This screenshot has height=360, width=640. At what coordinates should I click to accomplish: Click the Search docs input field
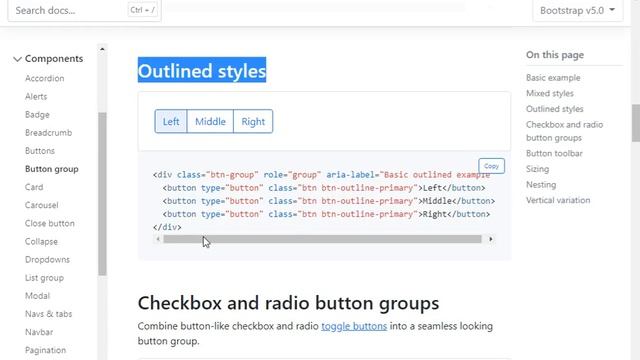coord(84,10)
